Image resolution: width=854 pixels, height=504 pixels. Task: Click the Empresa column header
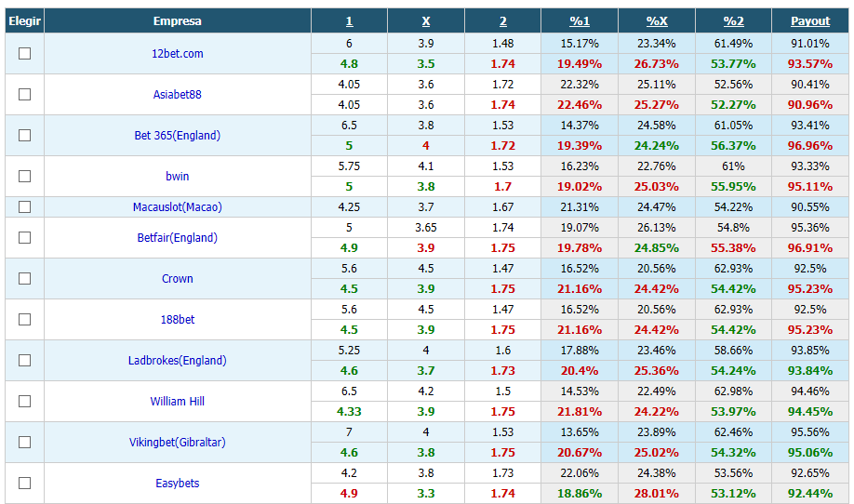[178, 21]
